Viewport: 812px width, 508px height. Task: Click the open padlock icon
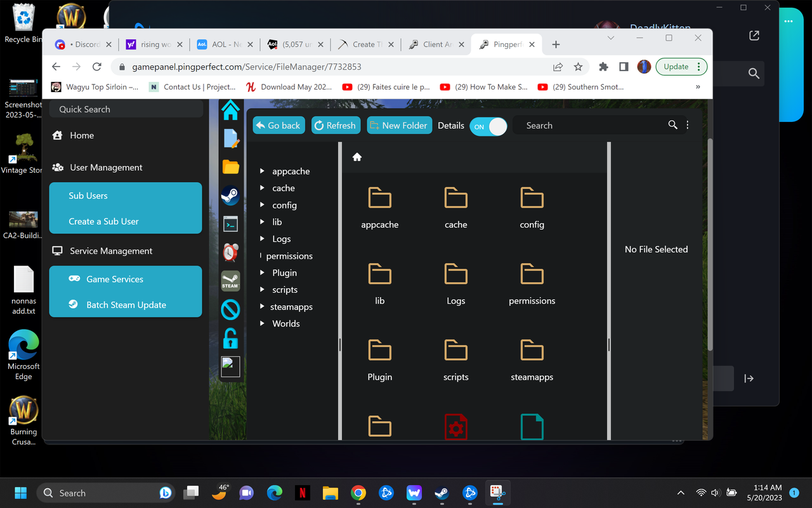point(230,338)
